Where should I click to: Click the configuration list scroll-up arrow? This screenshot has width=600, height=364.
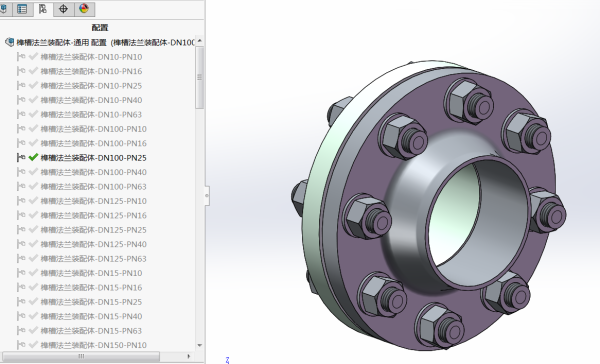coord(199,41)
